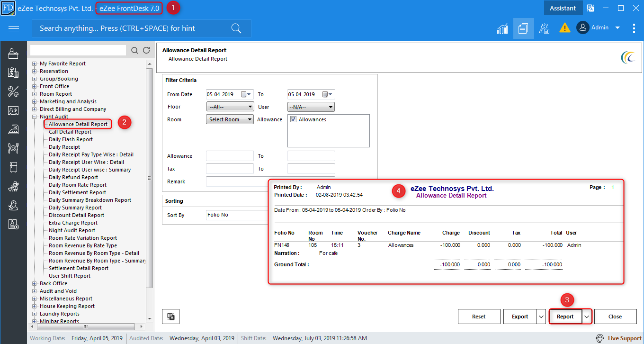Click the Export button
The width and height of the screenshot is (644, 344).
point(520,317)
